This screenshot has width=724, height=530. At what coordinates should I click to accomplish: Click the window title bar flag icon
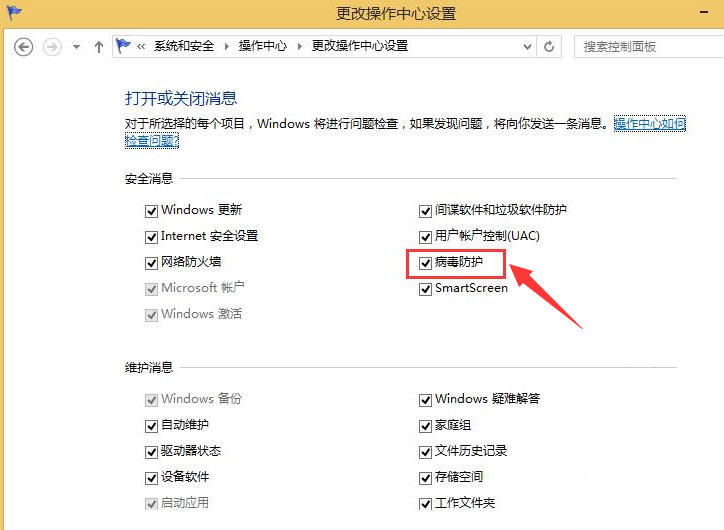point(13,12)
